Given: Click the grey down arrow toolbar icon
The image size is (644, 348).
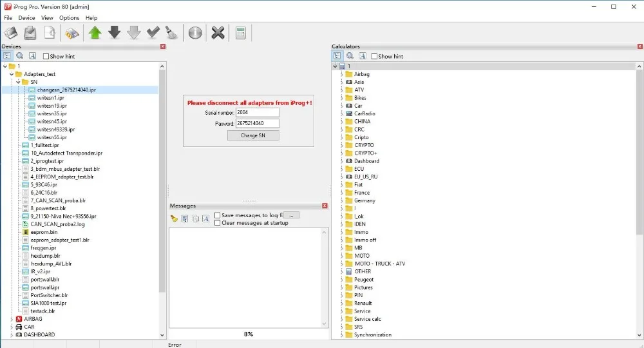Looking at the screenshot, I should tap(133, 33).
